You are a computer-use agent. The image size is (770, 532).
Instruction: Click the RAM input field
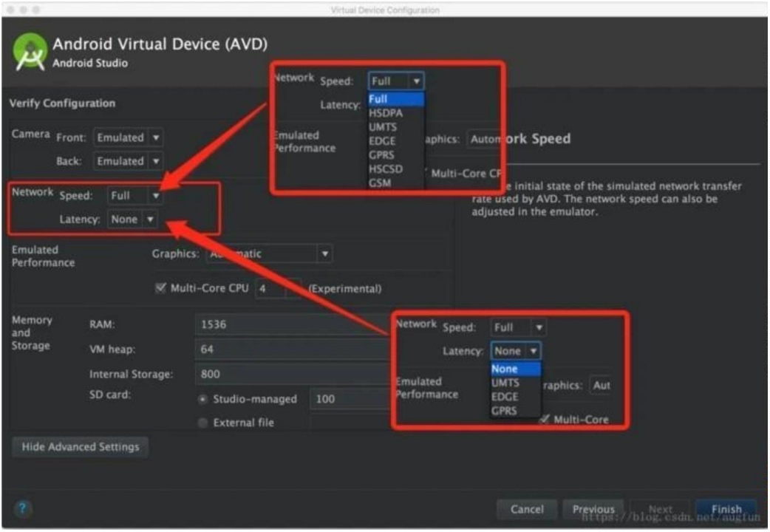tap(292, 324)
